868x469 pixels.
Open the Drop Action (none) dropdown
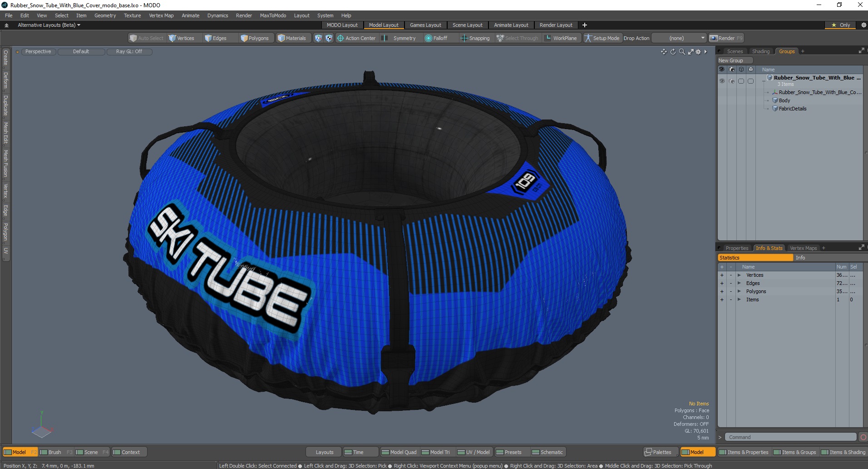(679, 38)
